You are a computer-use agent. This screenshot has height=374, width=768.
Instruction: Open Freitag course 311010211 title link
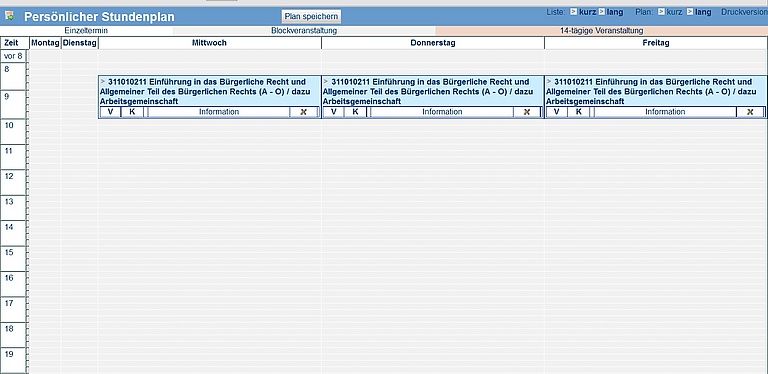[x=651, y=92]
